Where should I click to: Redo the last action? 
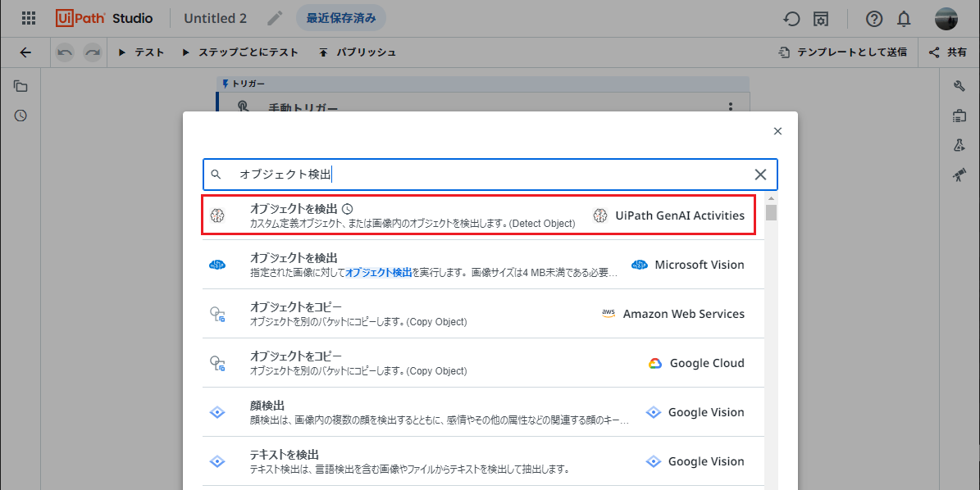pyautogui.click(x=93, y=52)
